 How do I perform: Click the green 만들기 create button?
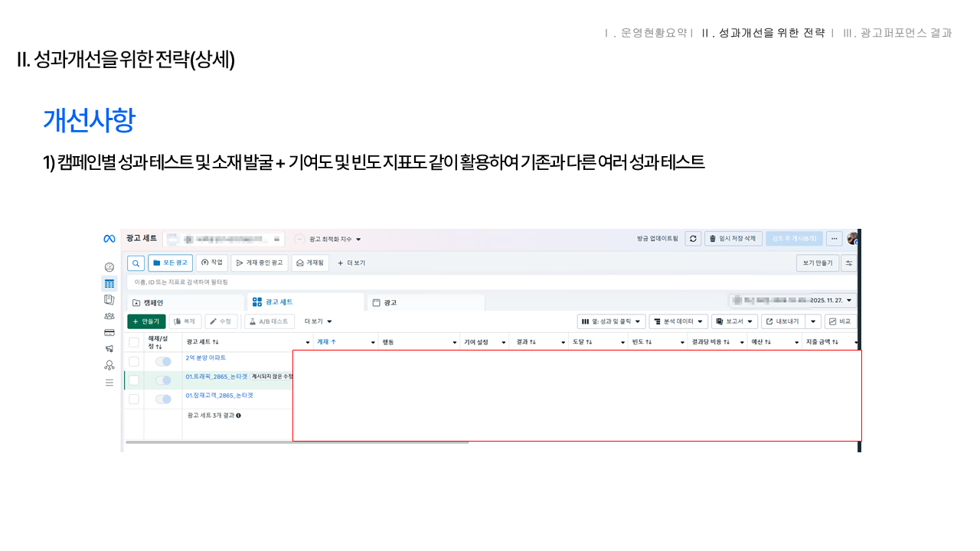[x=145, y=321]
